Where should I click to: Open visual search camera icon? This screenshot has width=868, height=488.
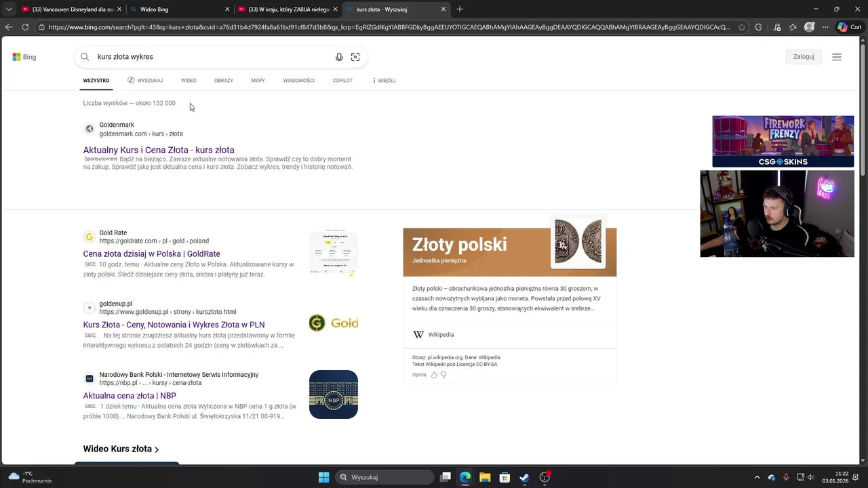click(355, 57)
